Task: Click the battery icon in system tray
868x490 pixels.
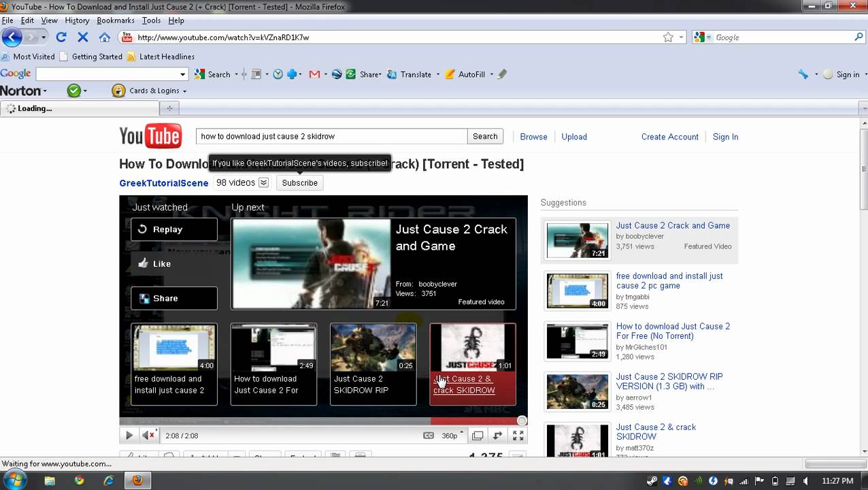Action: (x=775, y=481)
